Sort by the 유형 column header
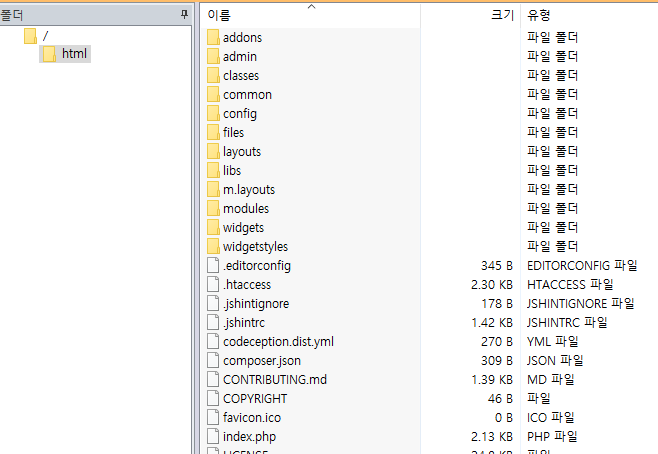 click(539, 16)
